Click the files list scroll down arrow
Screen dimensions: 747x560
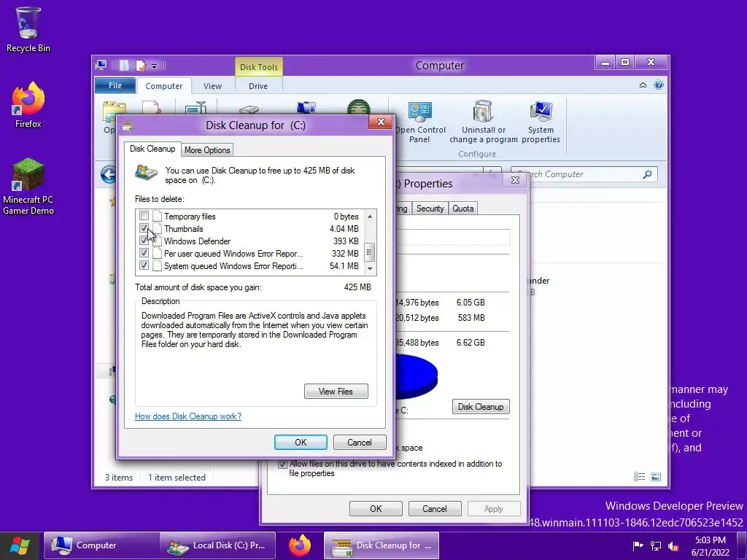(x=370, y=269)
